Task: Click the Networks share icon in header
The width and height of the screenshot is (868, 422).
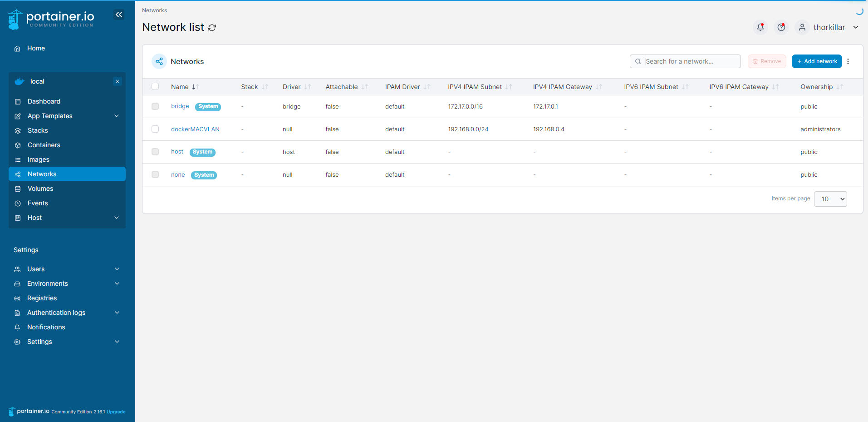Action: coord(159,61)
